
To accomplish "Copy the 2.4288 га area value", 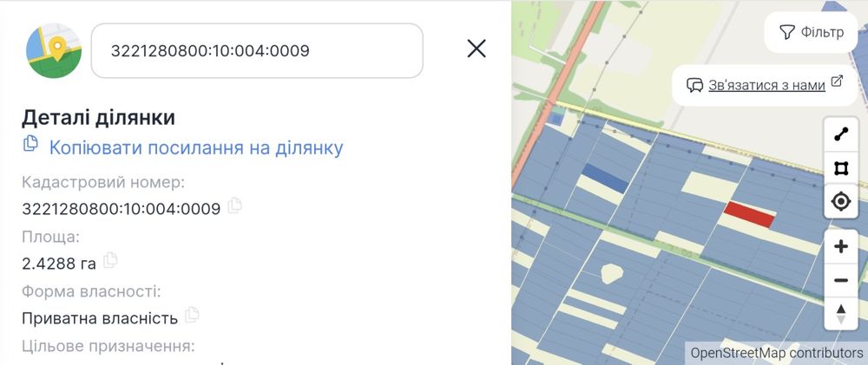I will 110,260.
